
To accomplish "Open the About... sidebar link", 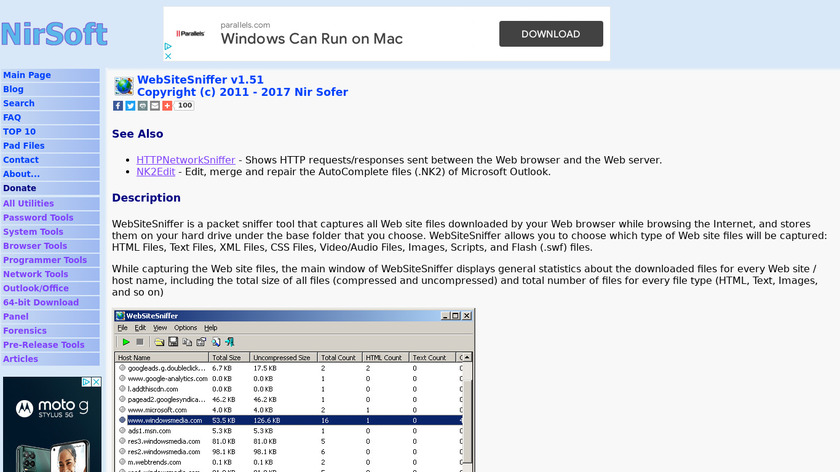I will coord(21,174).
